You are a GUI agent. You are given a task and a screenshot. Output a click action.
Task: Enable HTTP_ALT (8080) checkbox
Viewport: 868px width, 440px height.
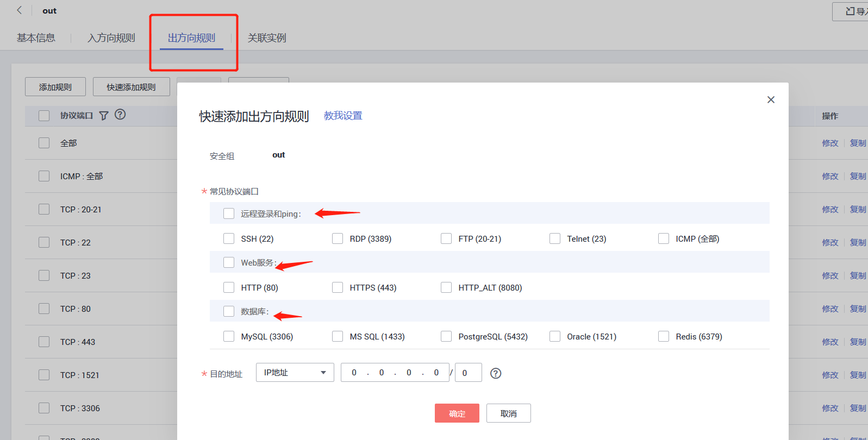[446, 287]
